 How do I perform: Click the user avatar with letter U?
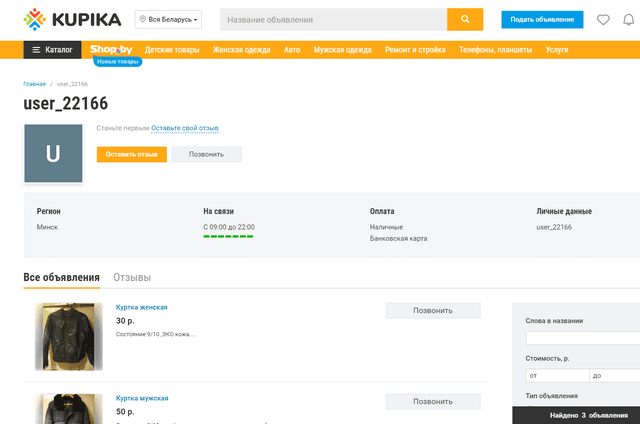click(53, 153)
